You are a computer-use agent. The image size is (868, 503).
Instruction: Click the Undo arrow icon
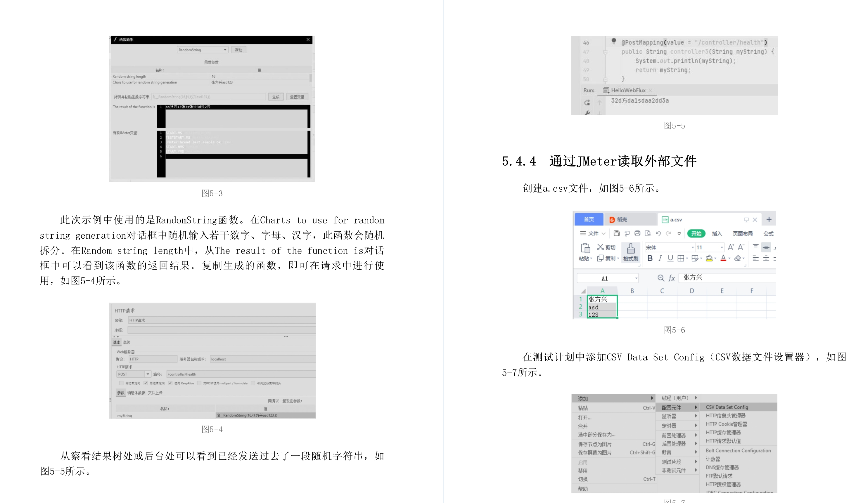[x=658, y=233]
